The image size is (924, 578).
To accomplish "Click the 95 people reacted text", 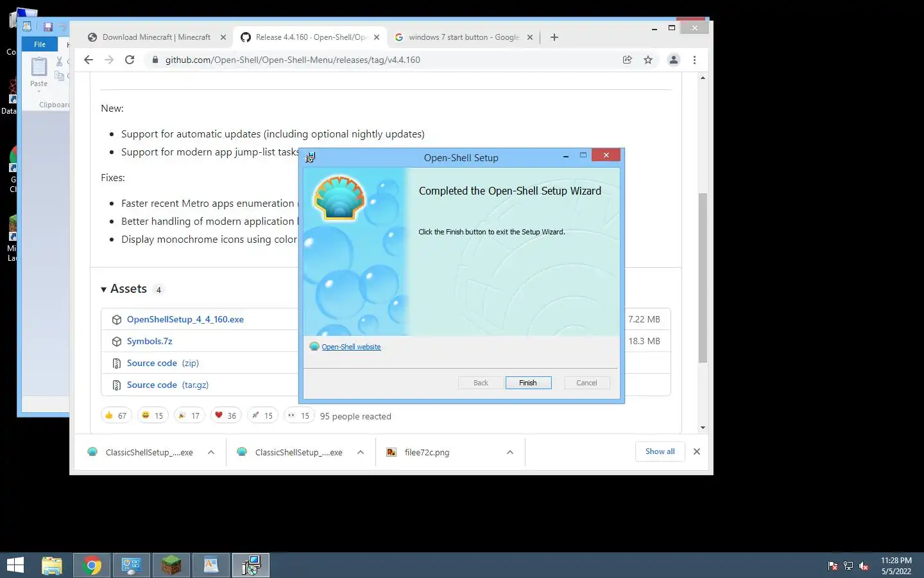I will click(x=355, y=416).
